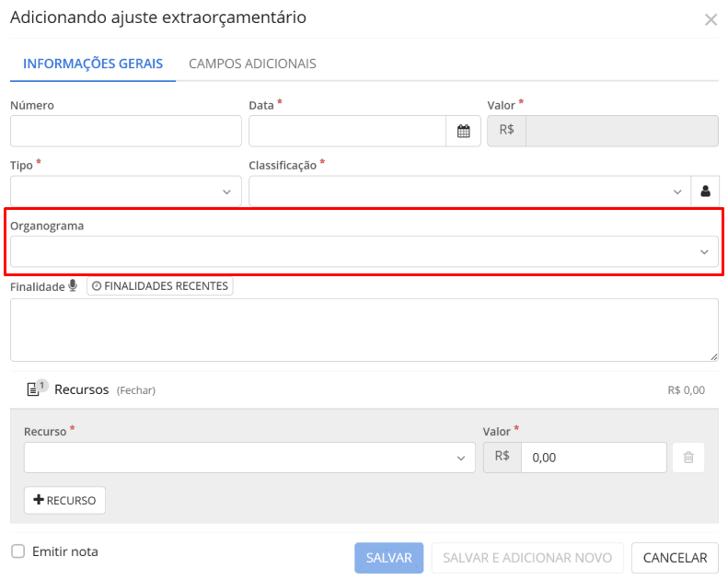The image size is (728, 580).
Task: Click the Recursos document list icon
Action: [x=33, y=389]
